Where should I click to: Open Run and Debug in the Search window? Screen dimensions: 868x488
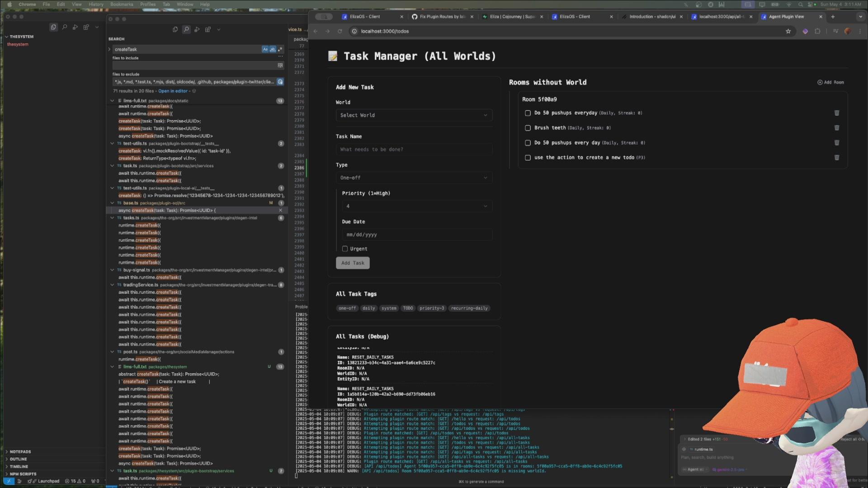coord(197,29)
